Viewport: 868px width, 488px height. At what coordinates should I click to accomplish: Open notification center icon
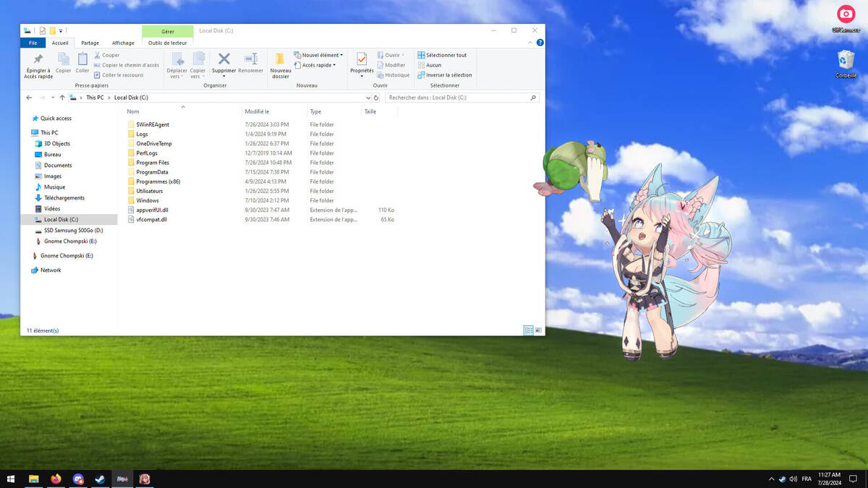click(x=853, y=479)
